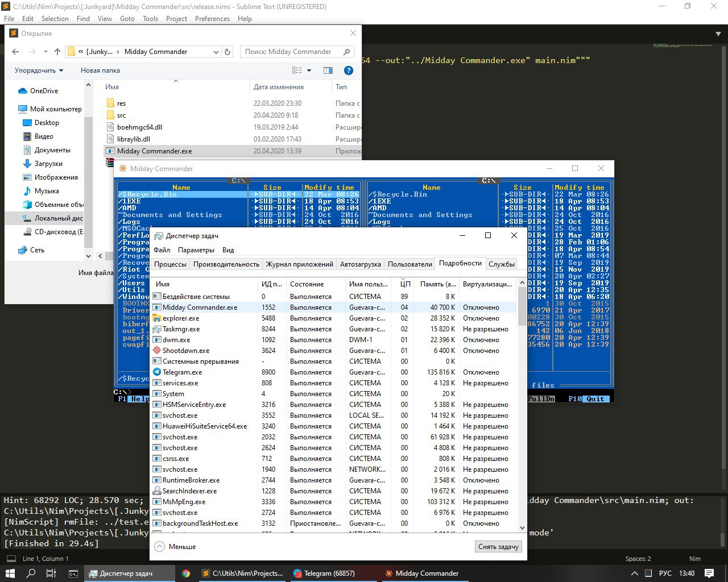
Task: Switch to the Автозагрузка tab
Action: 361,264
